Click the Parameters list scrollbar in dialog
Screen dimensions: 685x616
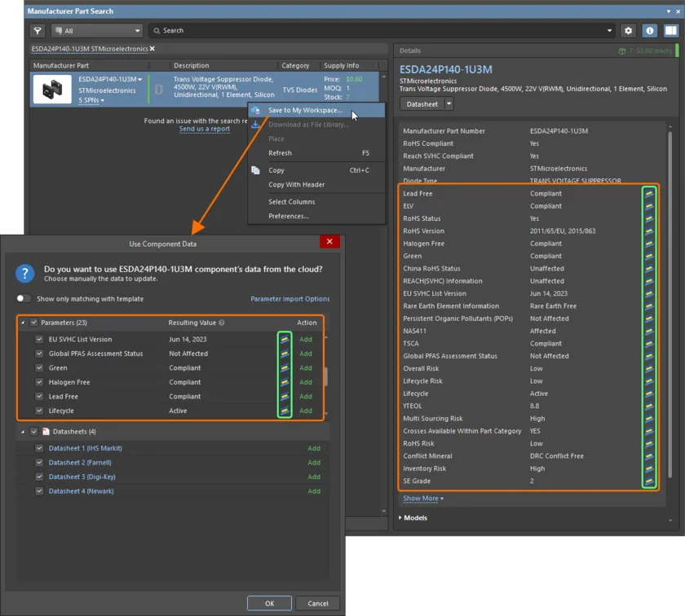[326, 376]
